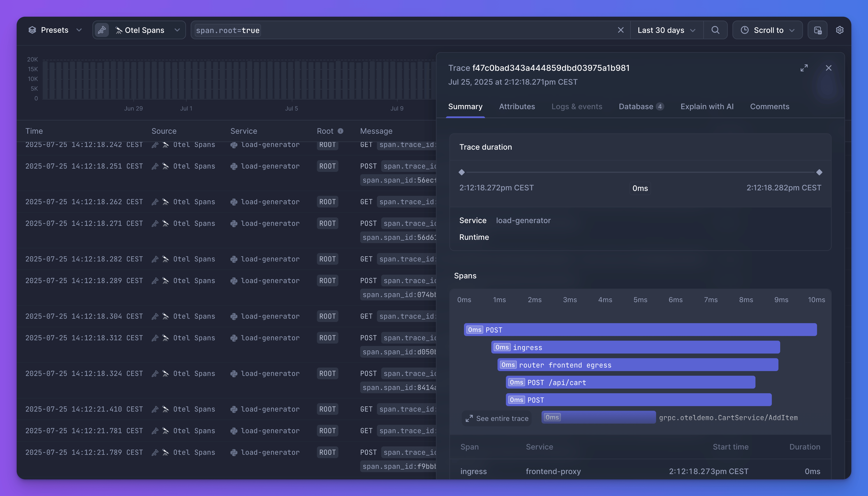The height and width of the screenshot is (496, 868).
Task: Open search using the magnifier icon
Action: 715,30
